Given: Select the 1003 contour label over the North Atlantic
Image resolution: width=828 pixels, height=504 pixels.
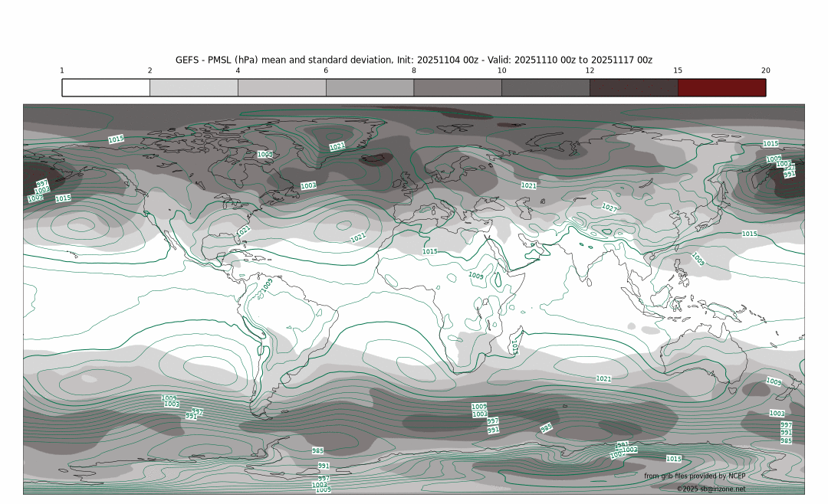Looking at the screenshot, I should coord(308,185).
